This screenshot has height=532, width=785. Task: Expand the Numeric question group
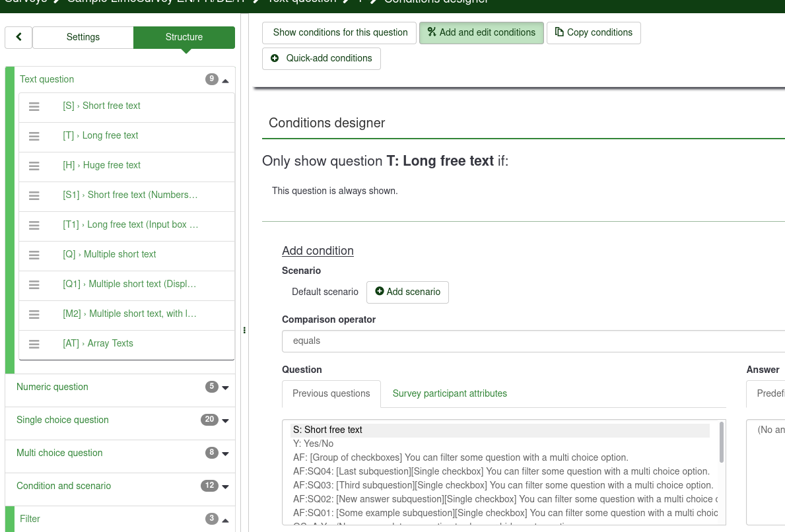(x=225, y=387)
